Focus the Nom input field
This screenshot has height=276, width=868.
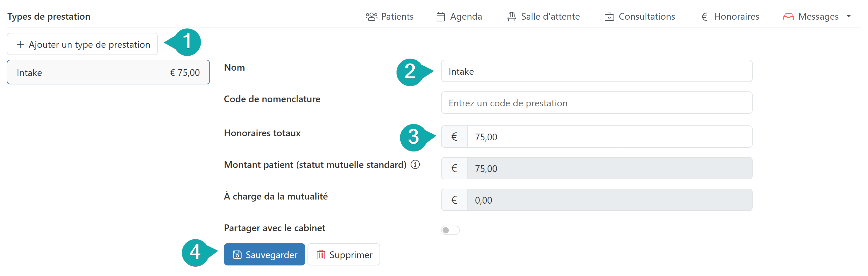596,71
